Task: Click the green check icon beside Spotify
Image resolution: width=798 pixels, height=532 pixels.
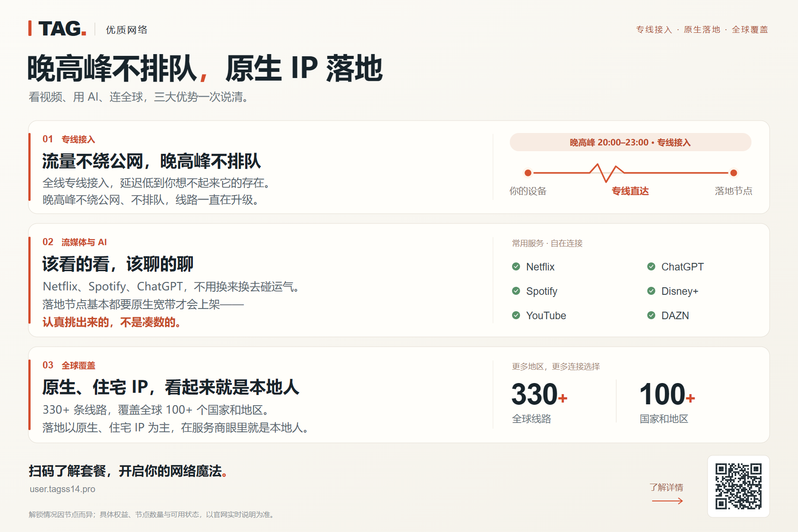Action: [516, 291]
